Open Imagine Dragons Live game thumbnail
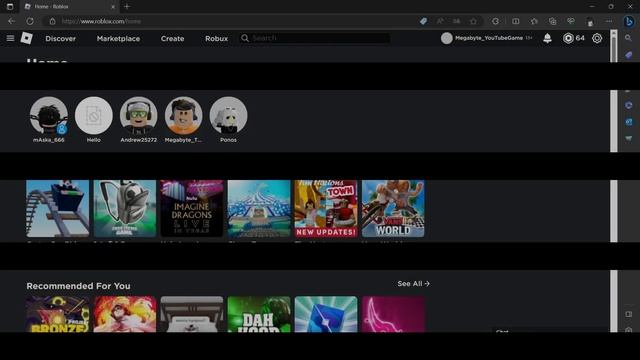The height and width of the screenshot is (360, 640). [x=192, y=209]
